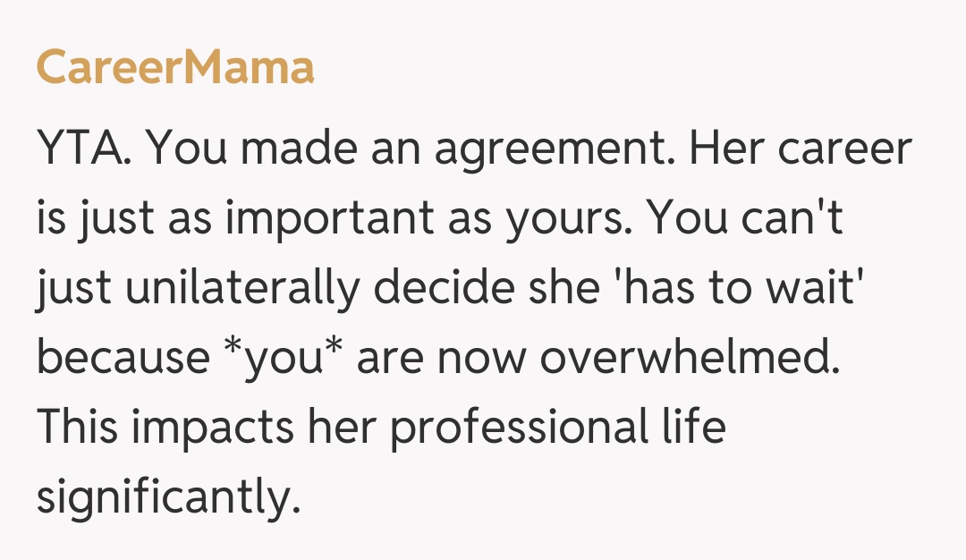Click the words 'are now'
966x560 pixels.
(439, 359)
